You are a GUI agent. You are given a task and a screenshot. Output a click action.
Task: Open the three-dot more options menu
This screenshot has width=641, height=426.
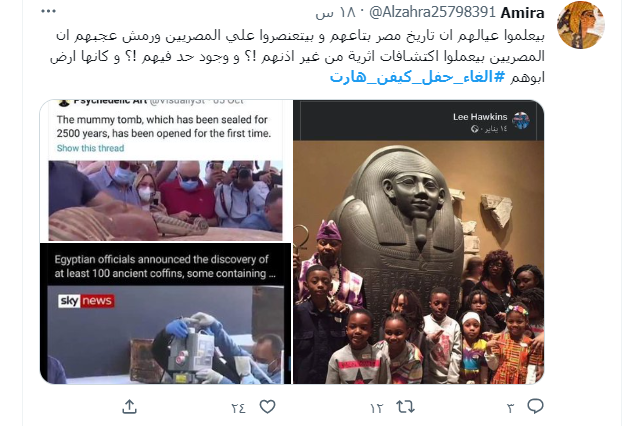click(48, 11)
